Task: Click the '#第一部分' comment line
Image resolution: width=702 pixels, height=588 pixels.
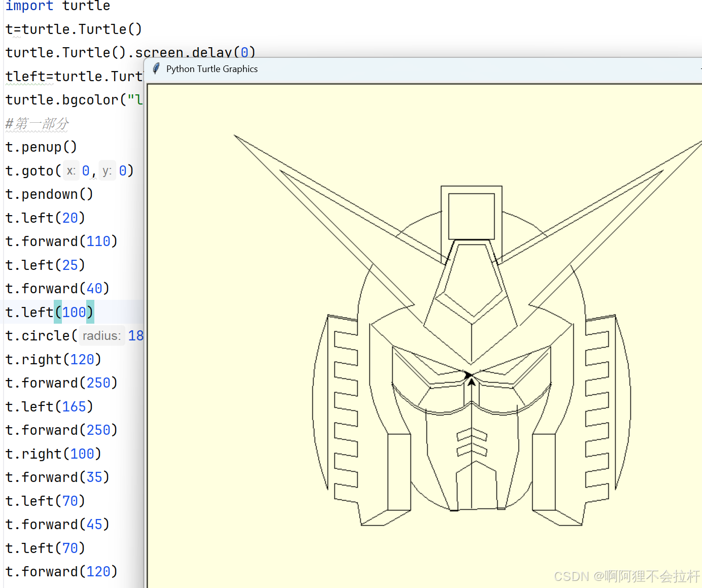Action: (x=37, y=123)
